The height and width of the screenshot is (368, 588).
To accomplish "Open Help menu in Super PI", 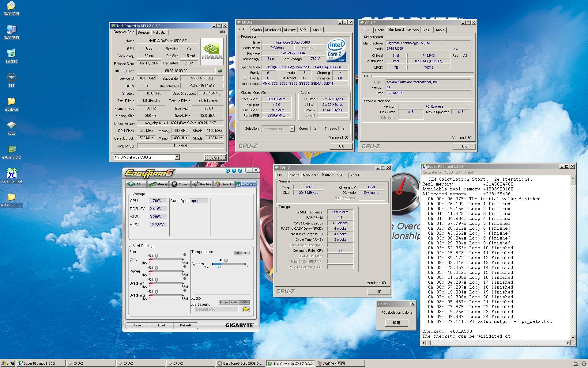I will pos(471,172).
